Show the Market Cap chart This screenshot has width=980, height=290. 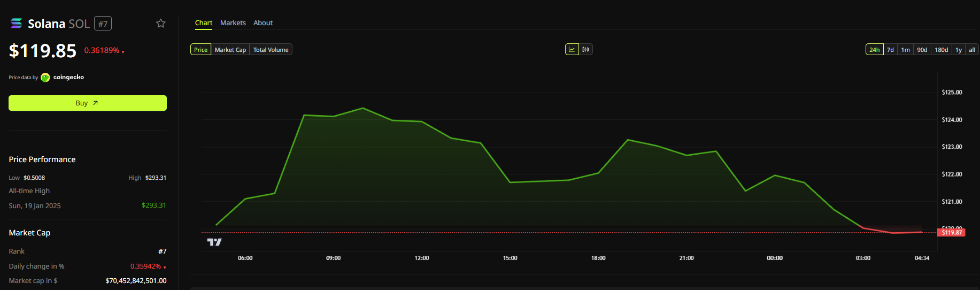click(x=230, y=50)
